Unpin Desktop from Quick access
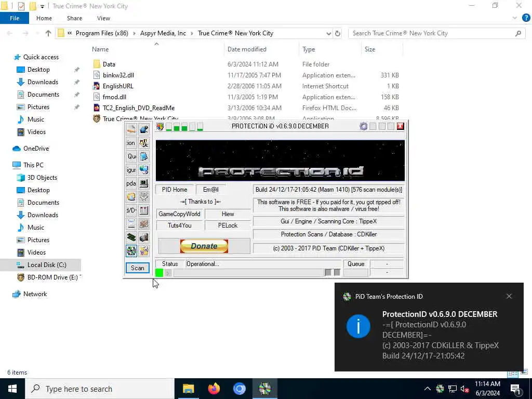532x399 pixels. click(x=77, y=70)
